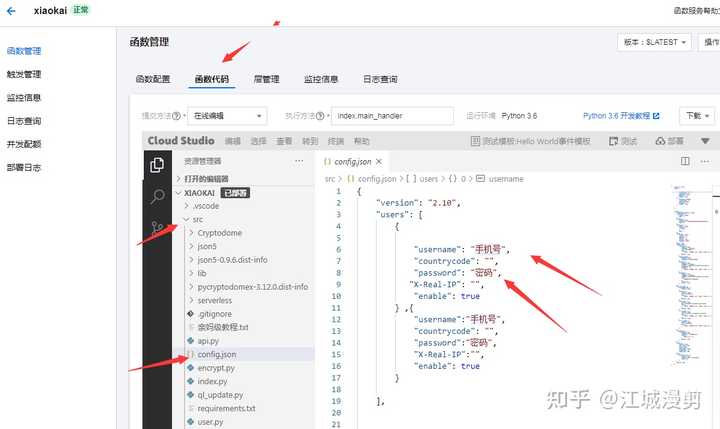720x429 pixels.
Task: Open the Explorer files icon in activity bar
Action: pyautogui.click(x=157, y=164)
